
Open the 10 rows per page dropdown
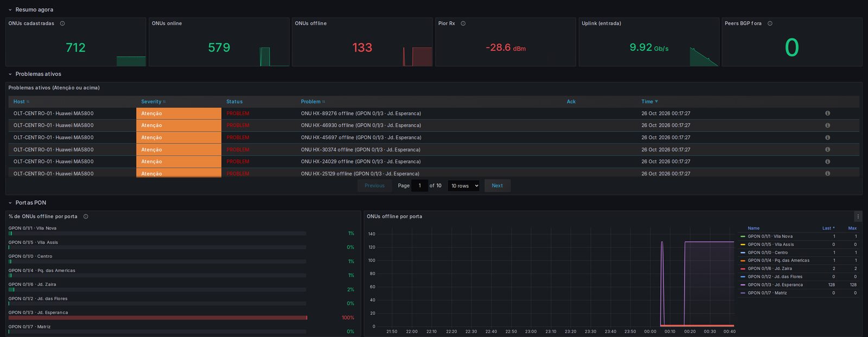464,186
